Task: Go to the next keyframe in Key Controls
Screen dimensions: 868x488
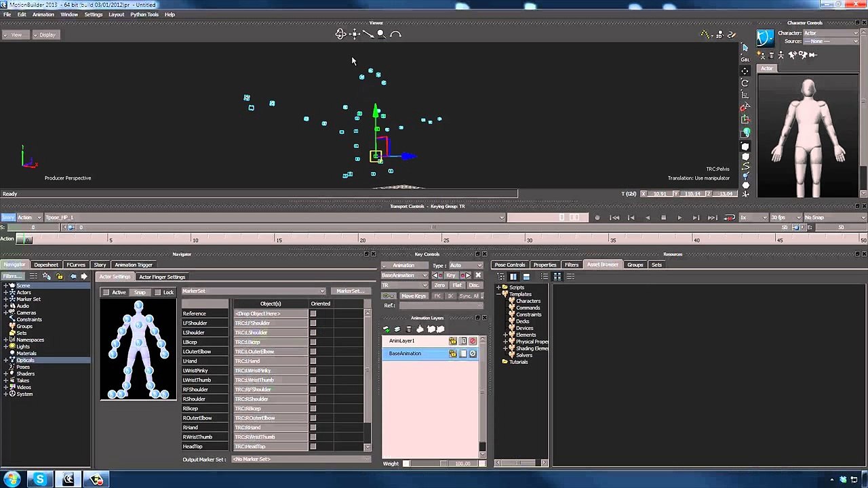Action: (467, 275)
